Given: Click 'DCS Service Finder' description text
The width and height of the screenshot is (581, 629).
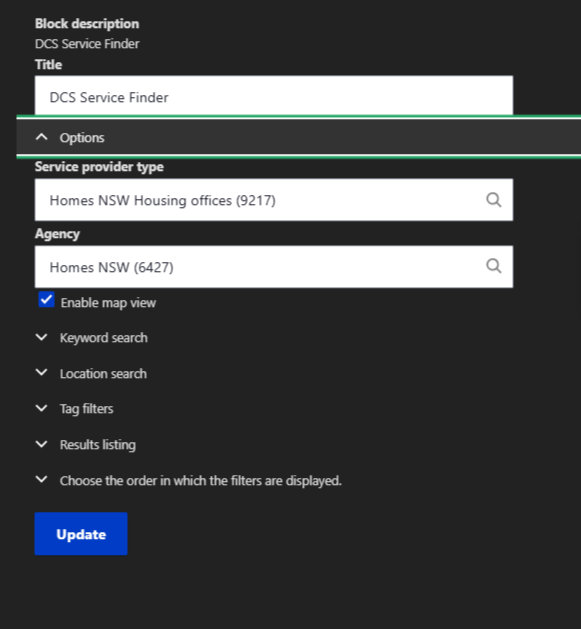Looking at the screenshot, I should (87, 44).
